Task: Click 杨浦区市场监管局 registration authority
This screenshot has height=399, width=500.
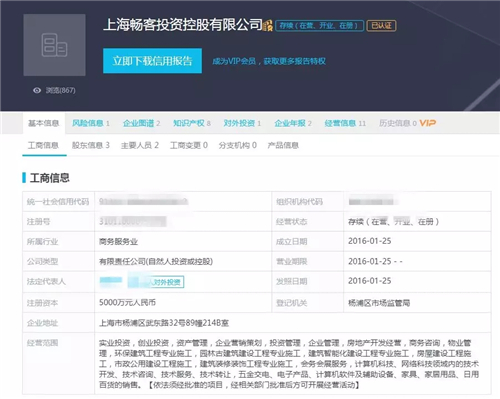Action: point(379,303)
